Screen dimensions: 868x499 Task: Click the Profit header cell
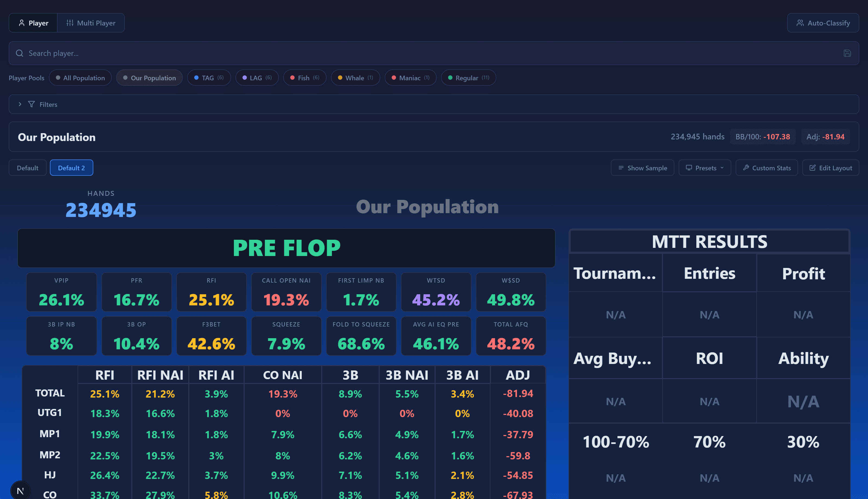pyautogui.click(x=803, y=273)
